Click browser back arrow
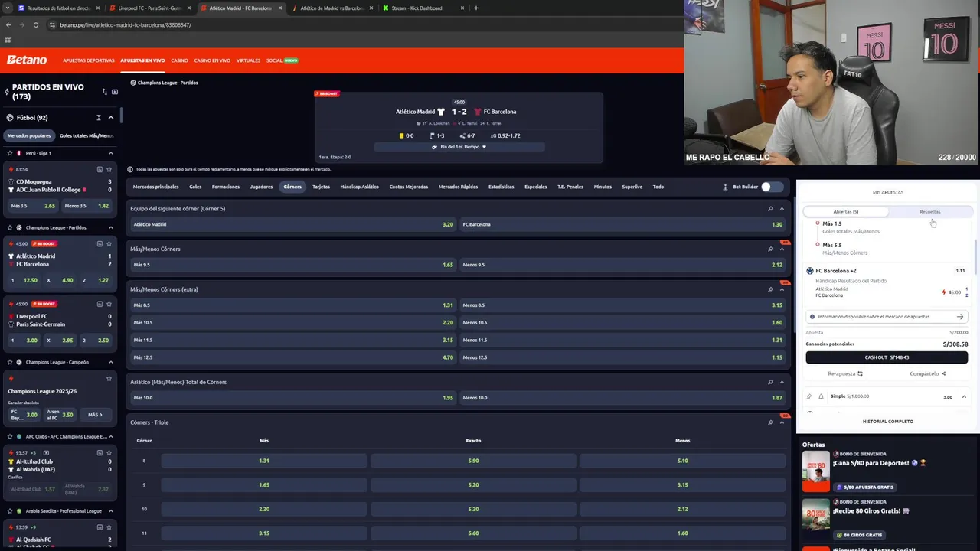 point(8,24)
